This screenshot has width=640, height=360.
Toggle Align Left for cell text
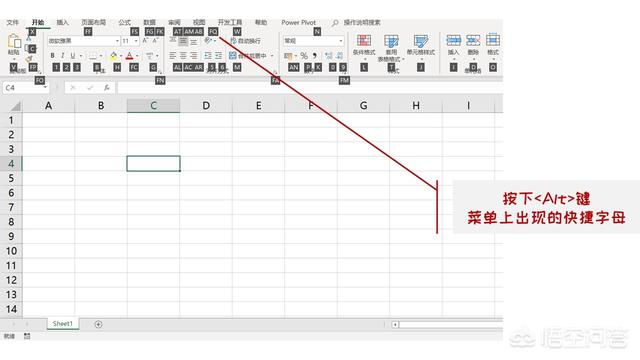173,56
